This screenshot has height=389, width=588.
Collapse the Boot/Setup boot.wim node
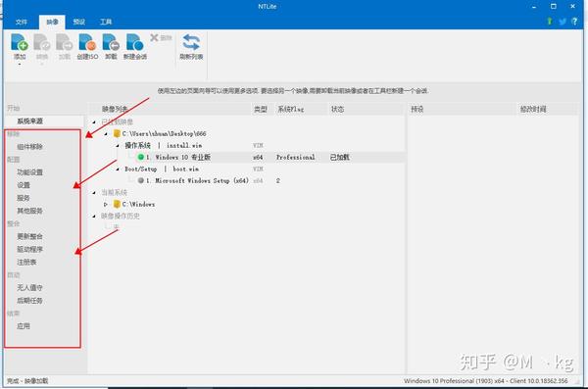point(118,170)
